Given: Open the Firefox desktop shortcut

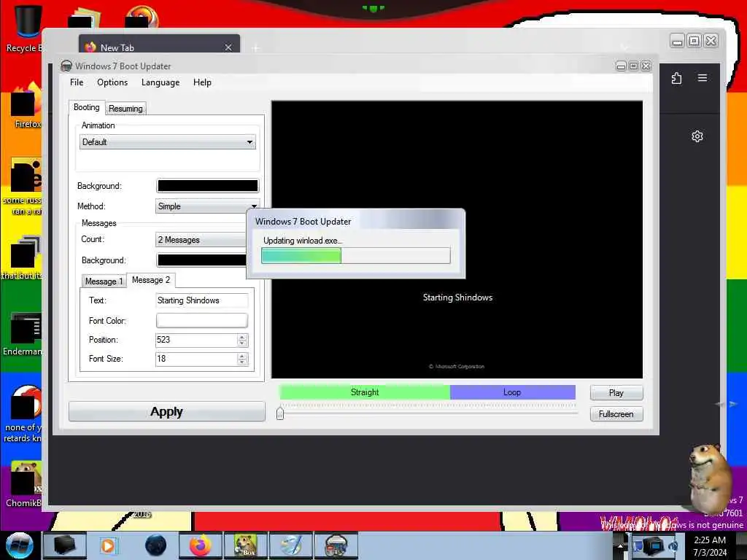Looking at the screenshot, I should [27, 105].
